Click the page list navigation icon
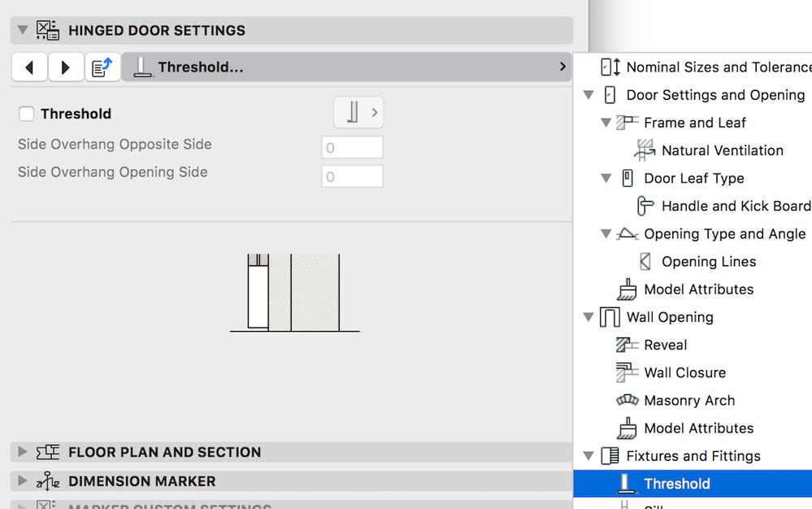This screenshot has width=812, height=509. click(102, 67)
